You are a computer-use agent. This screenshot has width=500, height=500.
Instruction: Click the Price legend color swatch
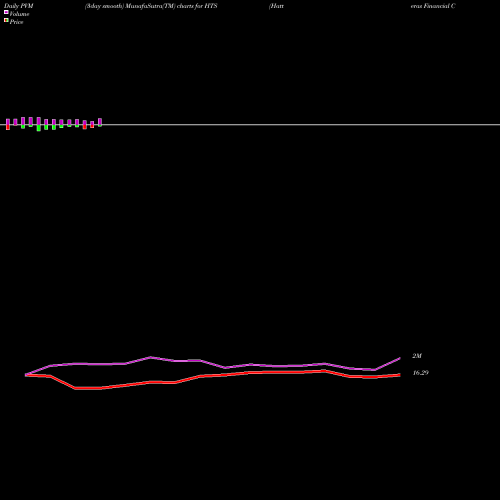(x=6, y=21)
